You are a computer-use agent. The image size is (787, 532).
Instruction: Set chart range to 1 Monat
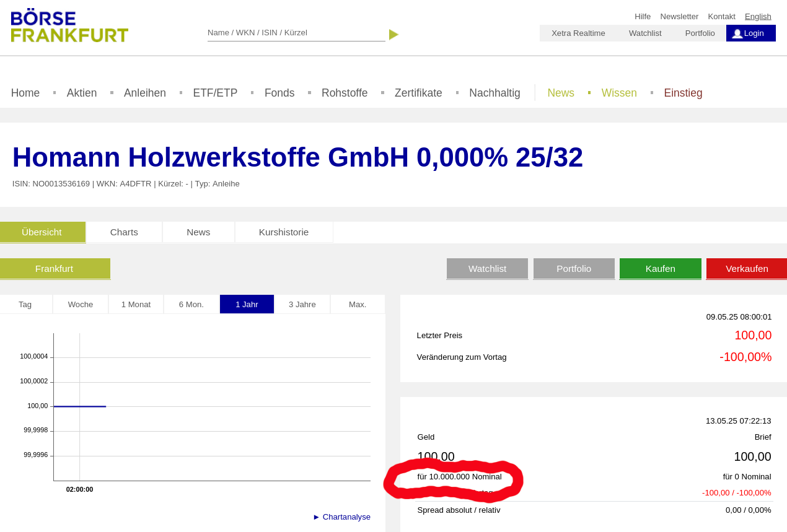pyautogui.click(x=136, y=304)
